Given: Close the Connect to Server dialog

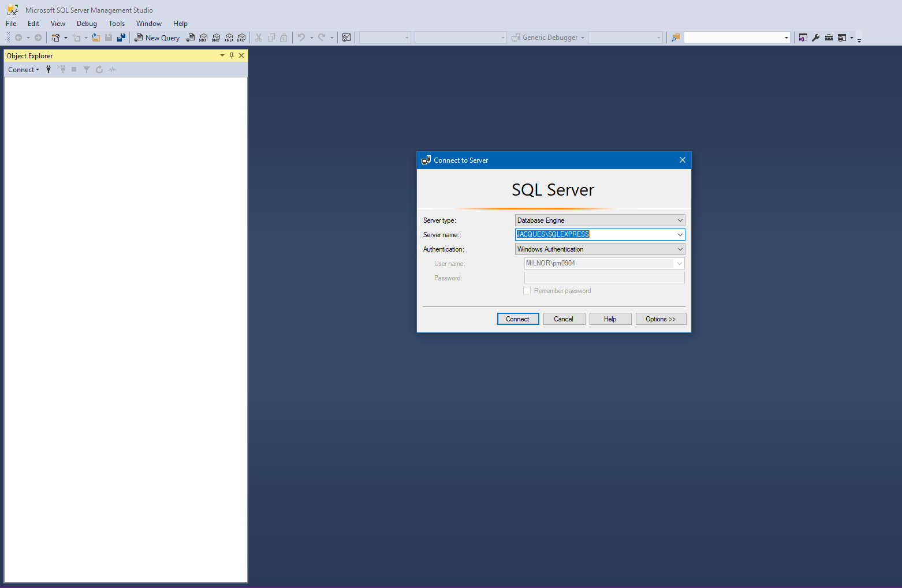Looking at the screenshot, I should click(683, 160).
